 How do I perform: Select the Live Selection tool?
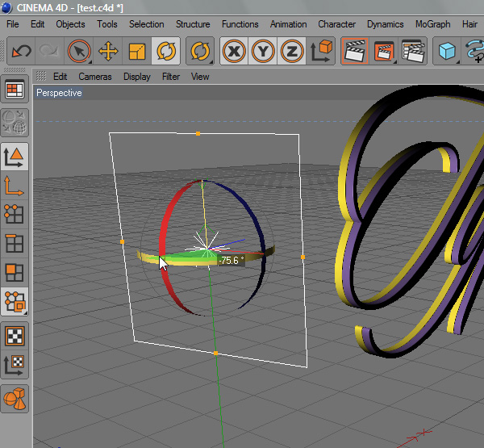click(x=79, y=52)
